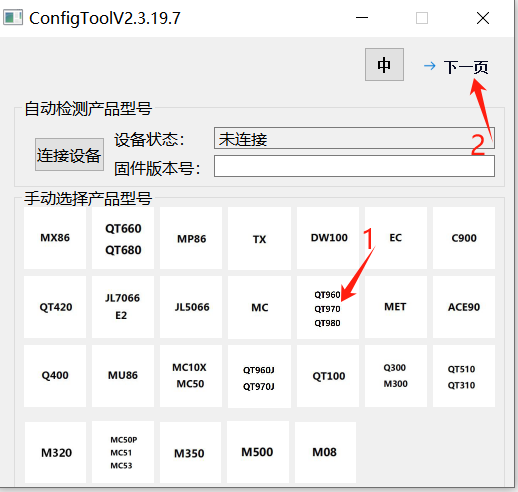Viewport: 518px width, 492px height.
Task: Go to next page via 下一页
Action: click(456, 67)
